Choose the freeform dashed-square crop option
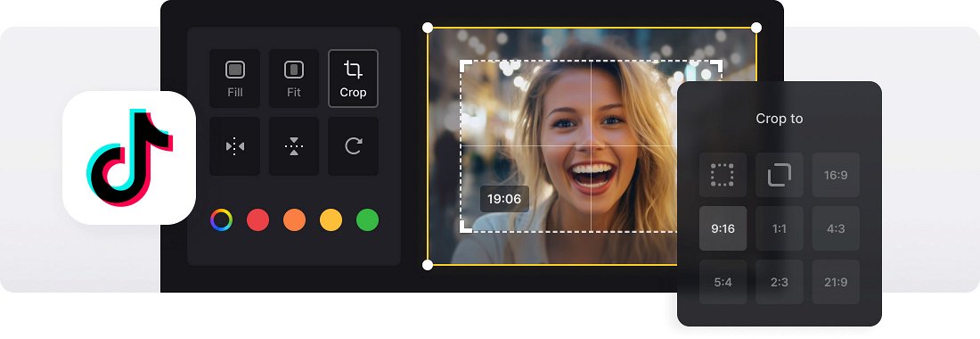This screenshot has height=339, width=980. click(723, 175)
